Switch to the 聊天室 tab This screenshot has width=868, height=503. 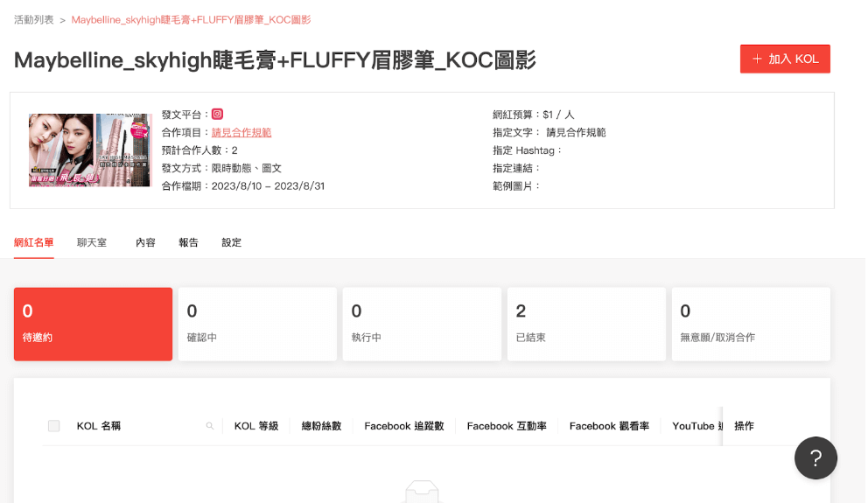(92, 242)
